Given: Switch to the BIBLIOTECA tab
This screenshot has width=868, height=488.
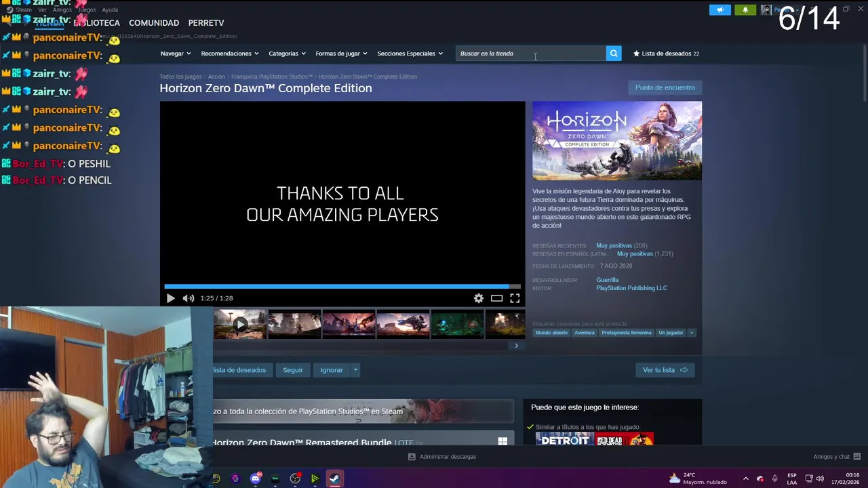Looking at the screenshot, I should (98, 23).
